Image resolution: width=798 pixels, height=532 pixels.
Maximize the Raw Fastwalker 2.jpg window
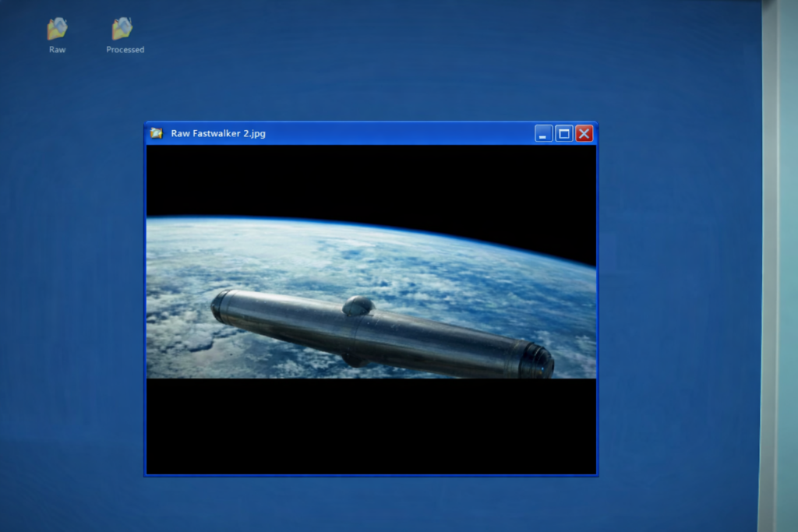click(x=563, y=133)
